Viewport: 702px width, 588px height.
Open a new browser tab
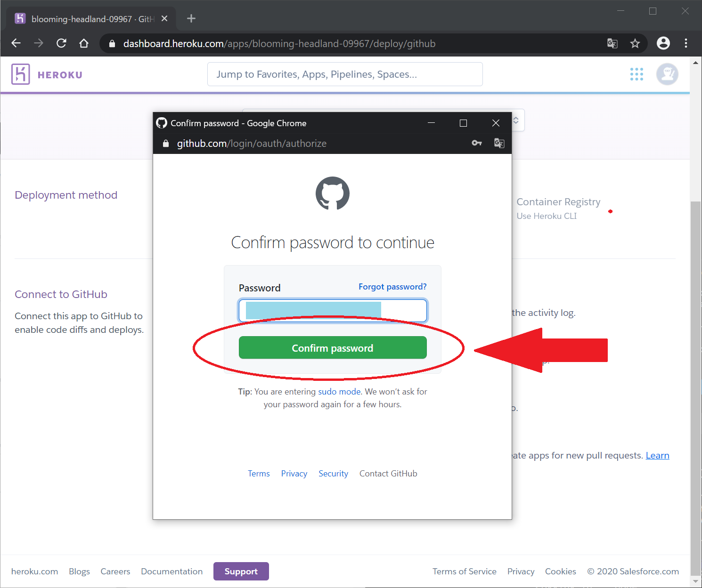click(191, 18)
